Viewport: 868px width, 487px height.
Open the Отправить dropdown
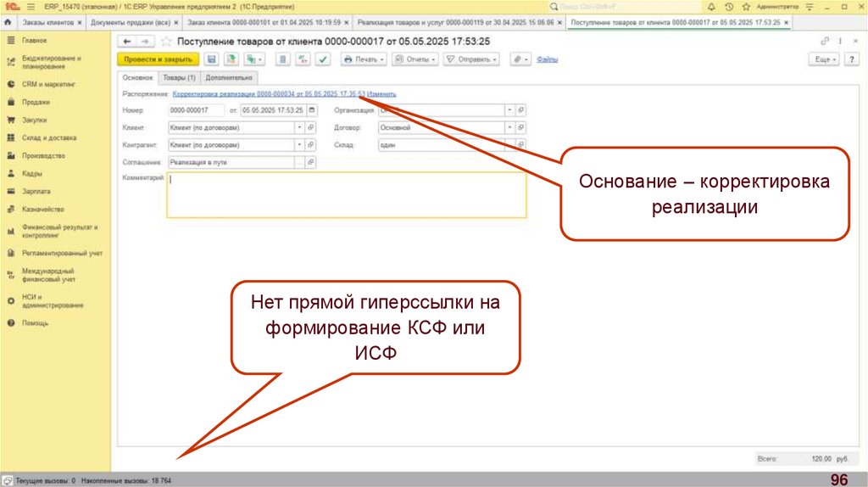pos(471,59)
